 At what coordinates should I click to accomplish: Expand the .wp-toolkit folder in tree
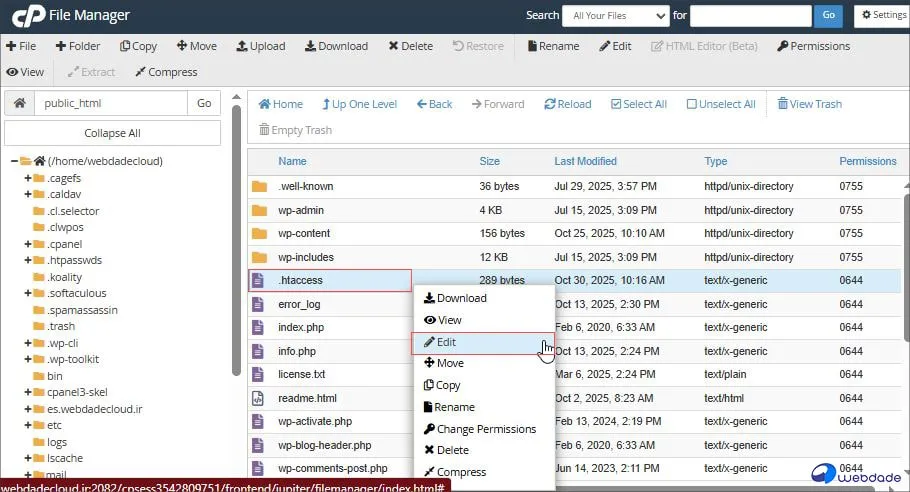(x=28, y=359)
